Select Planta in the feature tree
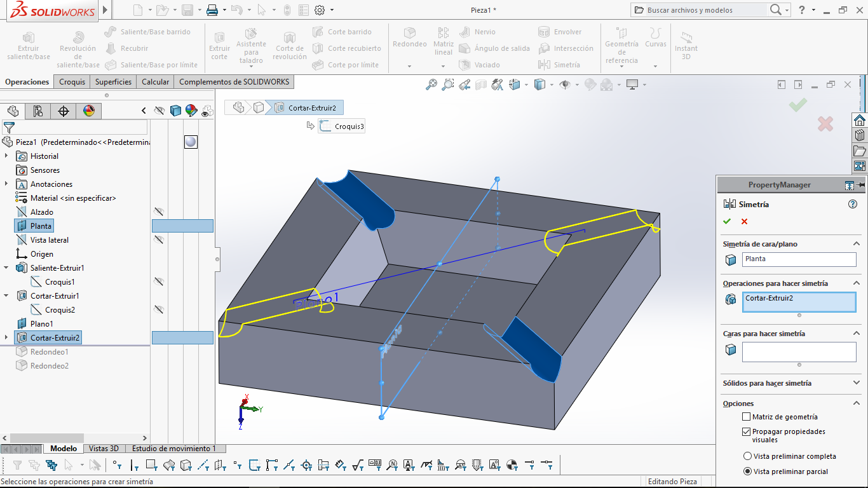Screen dimensions: 868x488 coord(34,226)
